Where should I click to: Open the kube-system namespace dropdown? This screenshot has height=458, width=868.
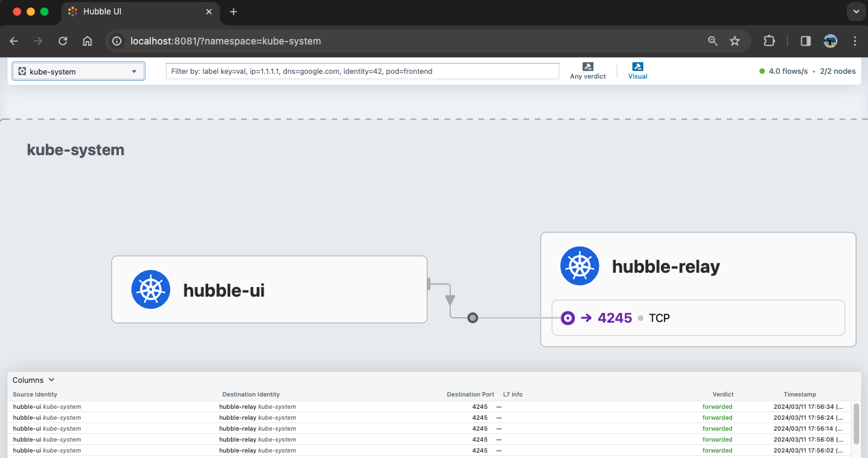tap(79, 71)
